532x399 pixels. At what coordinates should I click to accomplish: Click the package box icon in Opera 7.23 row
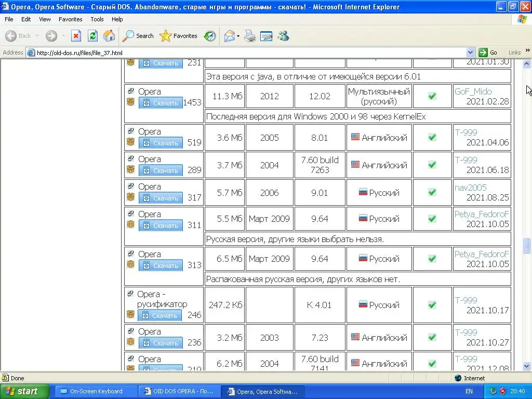click(130, 342)
